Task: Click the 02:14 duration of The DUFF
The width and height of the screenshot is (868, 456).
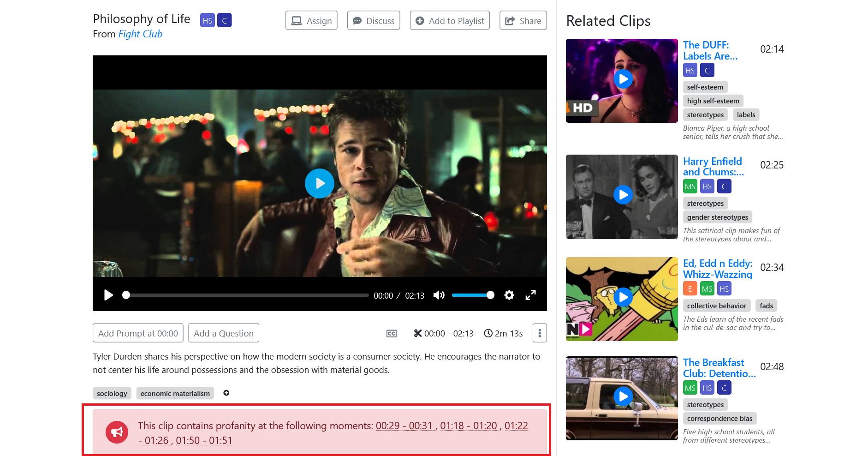Action: [772, 49]
